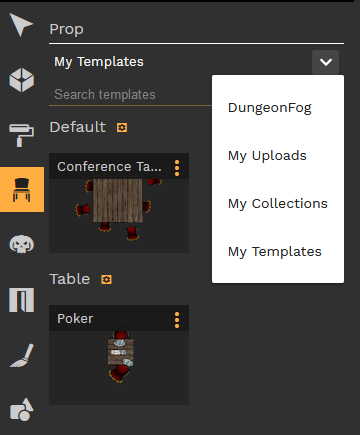This screenshot has width=360, height=435.
Task: Choose the paintbrush tool
Action: tap(22, 355)
